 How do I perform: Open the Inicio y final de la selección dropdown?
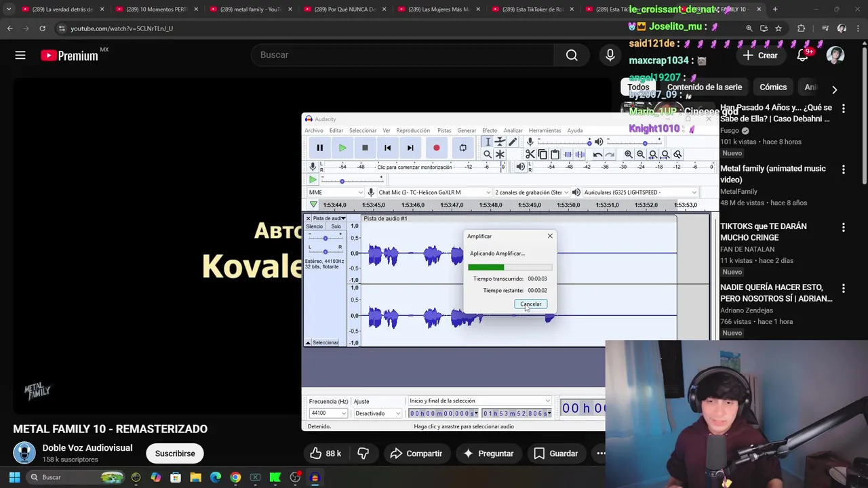pyautogui.click(x=479, y=401)
